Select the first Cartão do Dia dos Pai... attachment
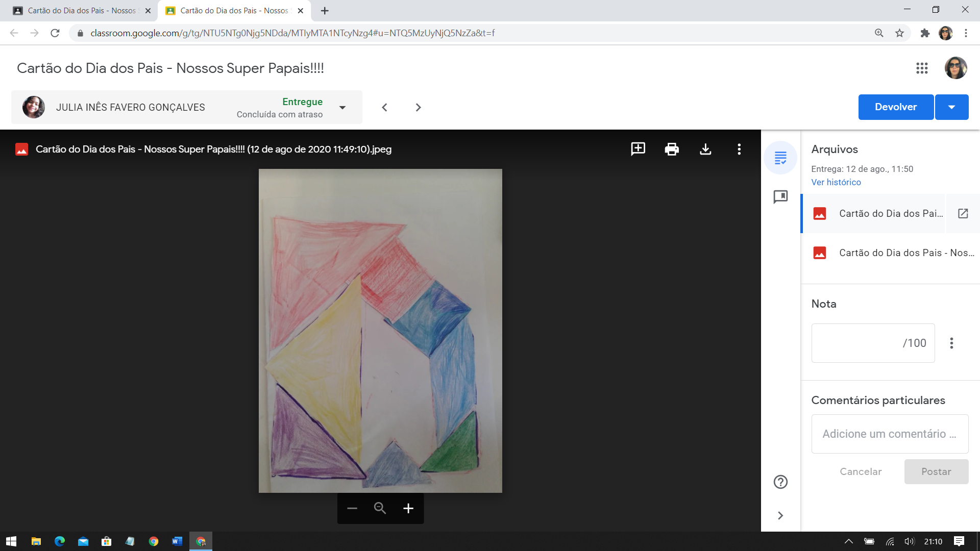980x551 pixels. coord(874,213)
